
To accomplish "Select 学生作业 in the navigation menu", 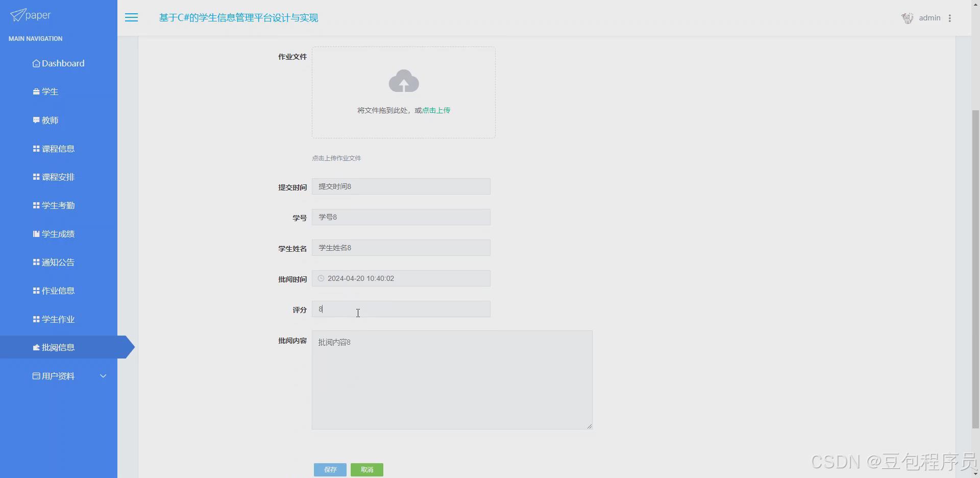I will (58, 319).
